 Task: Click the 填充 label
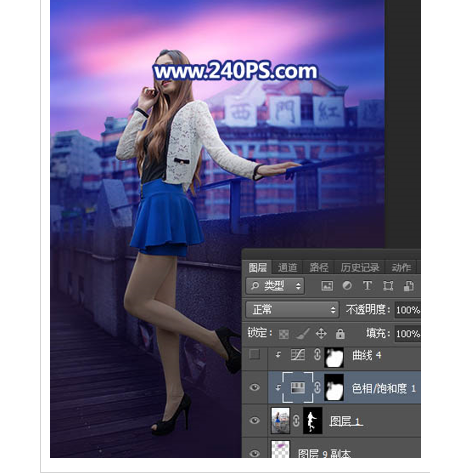click(x=377, y=333)
